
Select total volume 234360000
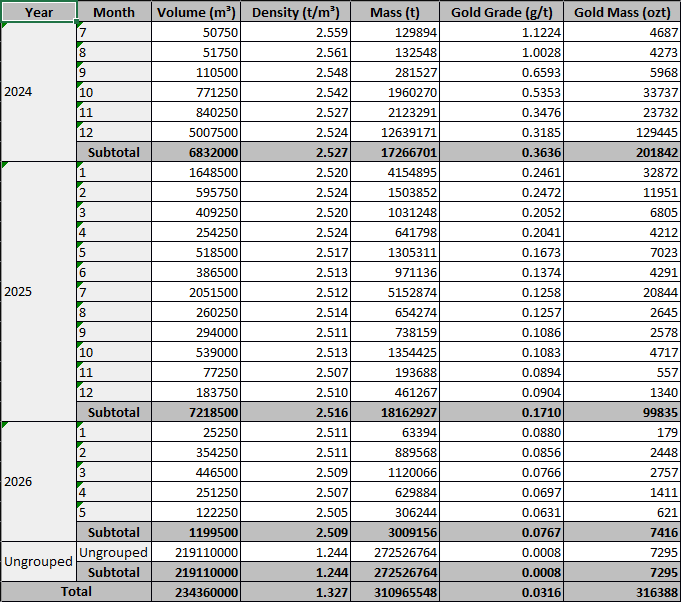tap(196, 592)
